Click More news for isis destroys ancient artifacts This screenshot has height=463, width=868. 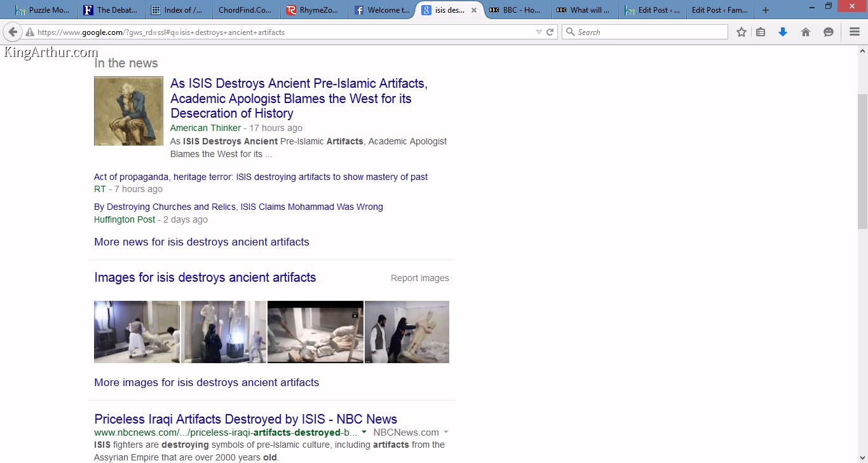pos(201,242)
